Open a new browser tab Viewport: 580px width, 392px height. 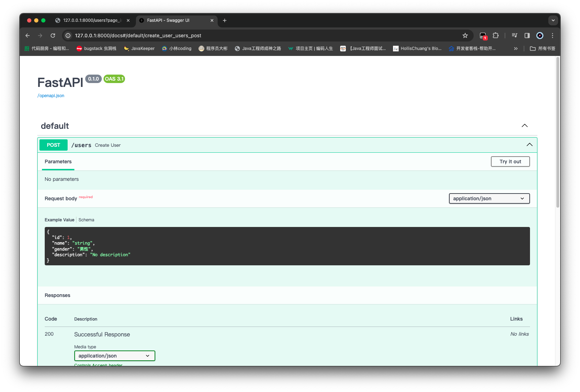[225, 20]
